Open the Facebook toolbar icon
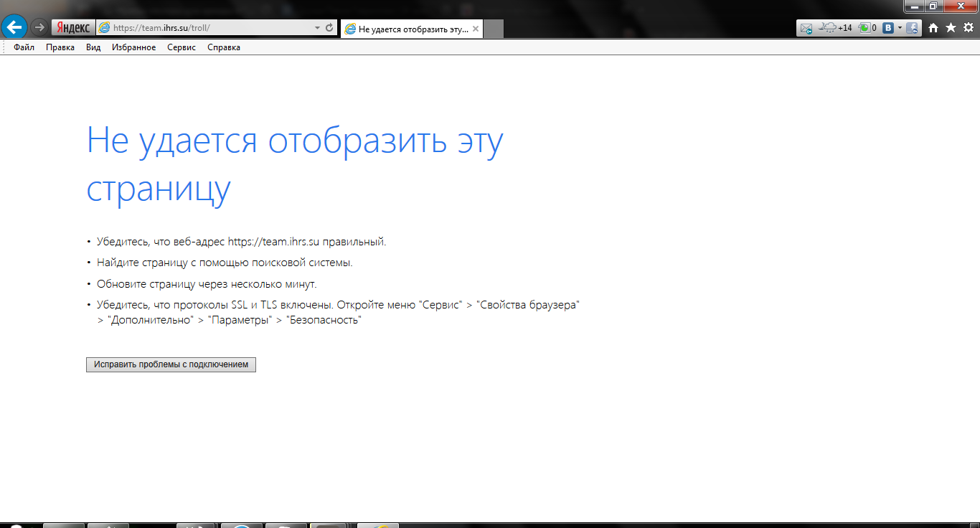This screenshot has width=980, height=528. [x=913, y=28]
